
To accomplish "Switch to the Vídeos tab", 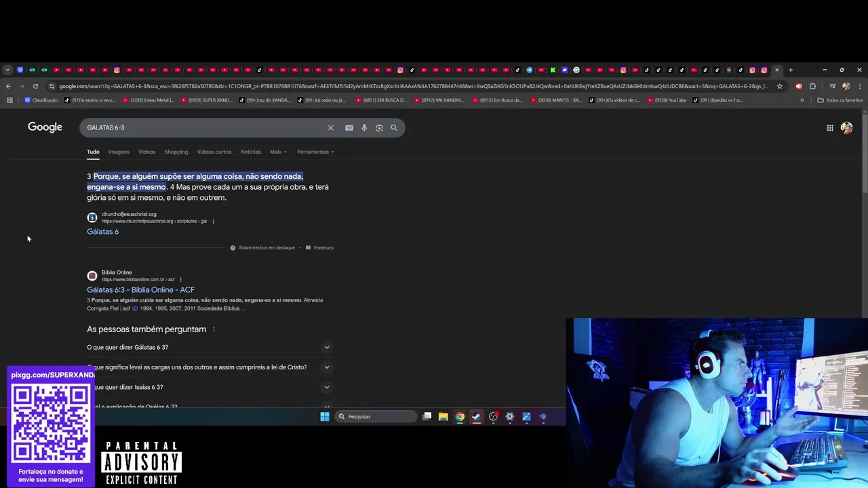I will click(147, 152).
